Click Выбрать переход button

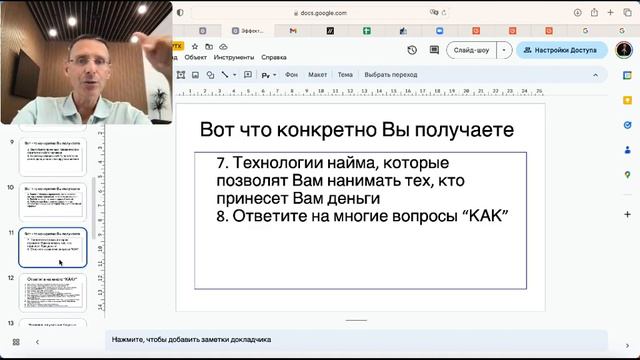(x=391, y=75)
